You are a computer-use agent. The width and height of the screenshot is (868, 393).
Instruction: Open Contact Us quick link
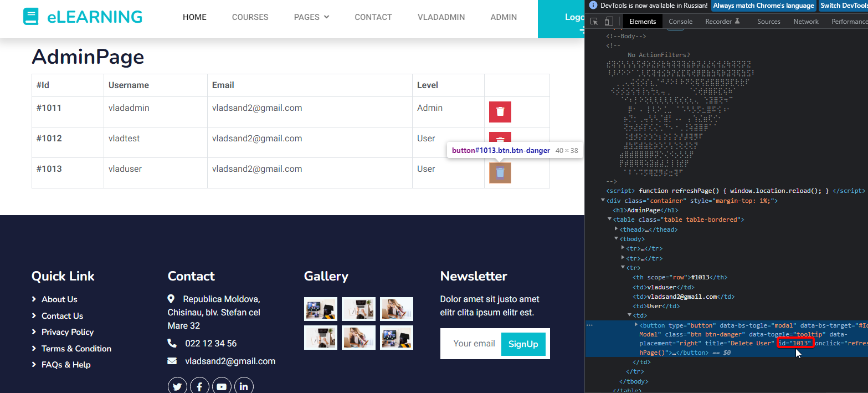click(x=62, y=316)
